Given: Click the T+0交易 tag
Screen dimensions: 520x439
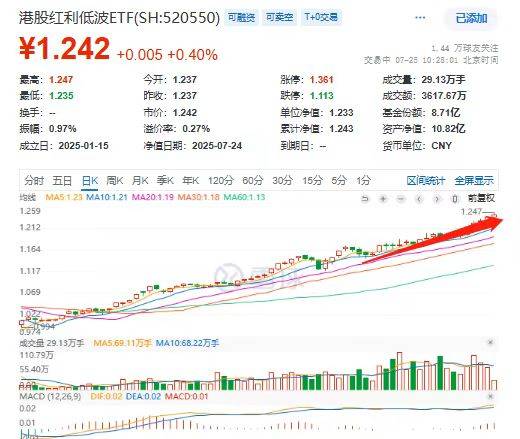Looking at the screenshot, I should [x=321, y=17].
